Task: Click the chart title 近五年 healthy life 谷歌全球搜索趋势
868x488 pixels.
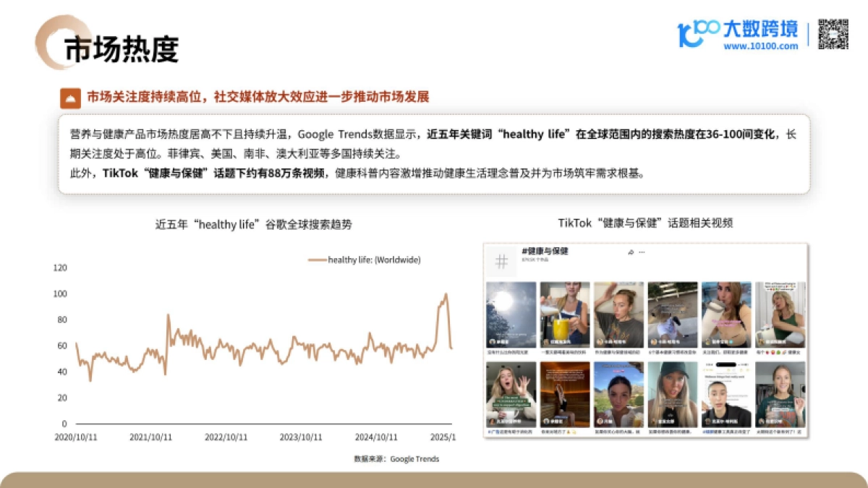Action: coord(253,224)
